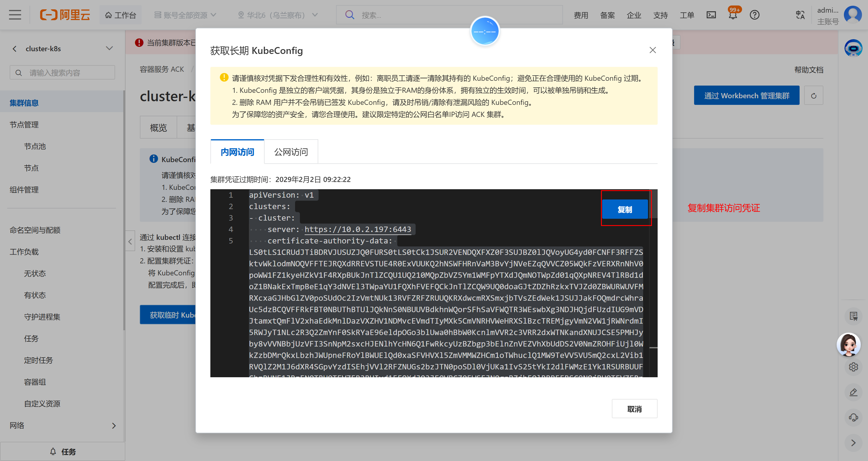Open 节点池 in the sidebar

pyautogui.click(x=35, y=146)
